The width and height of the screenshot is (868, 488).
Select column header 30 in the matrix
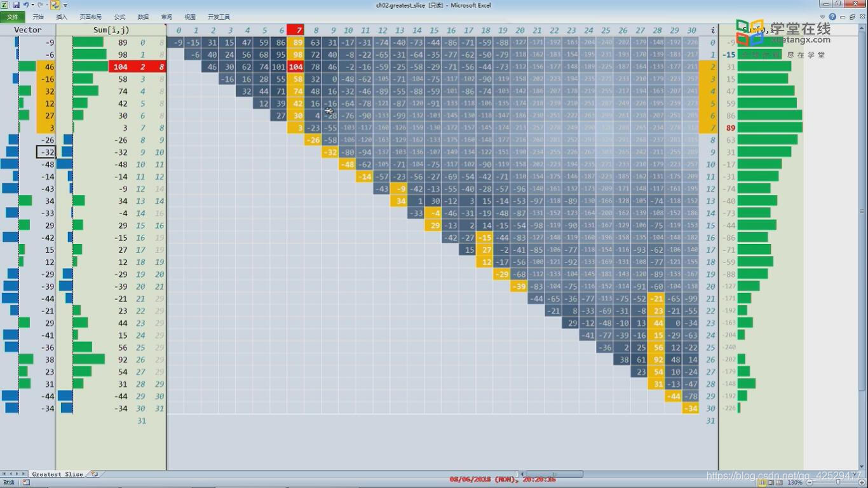[x=691, y=30]
